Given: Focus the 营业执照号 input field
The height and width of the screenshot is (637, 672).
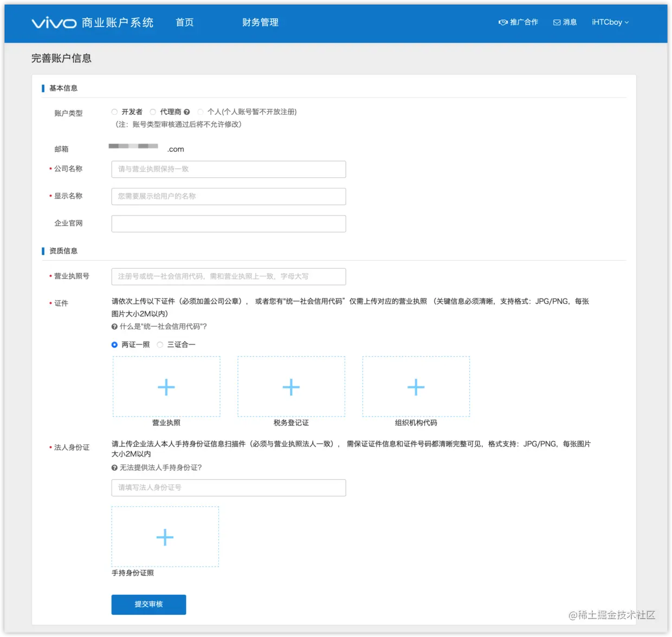Looking at the screenshot, I should (229, 276).
